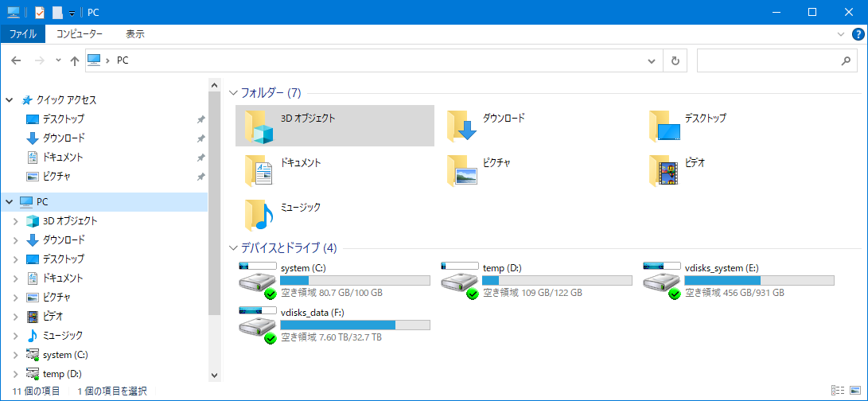868x401 pixels.
Task: Refresh the address bar location
Action: click(675, 61)
